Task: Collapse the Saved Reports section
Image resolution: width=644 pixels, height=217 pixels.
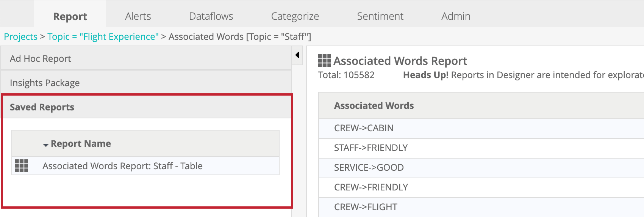Action: [42, 107]
